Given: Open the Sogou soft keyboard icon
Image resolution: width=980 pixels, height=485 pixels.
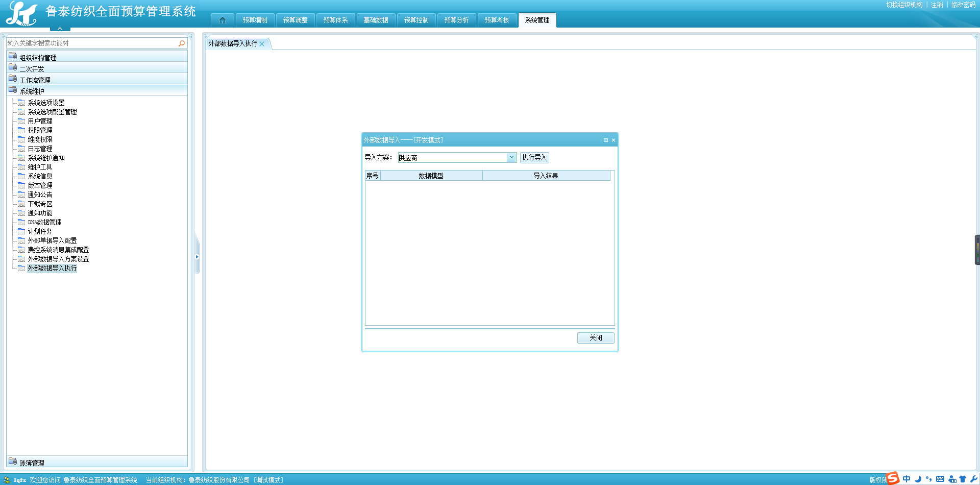Looking at the screenshot, I should pos(940,479).
